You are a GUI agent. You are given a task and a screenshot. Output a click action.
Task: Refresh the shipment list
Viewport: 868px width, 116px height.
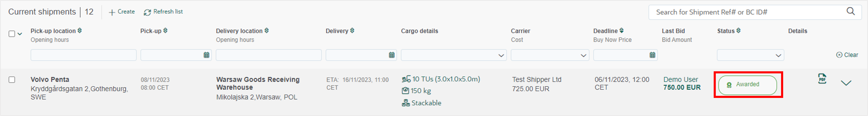[x=163, y=12]
